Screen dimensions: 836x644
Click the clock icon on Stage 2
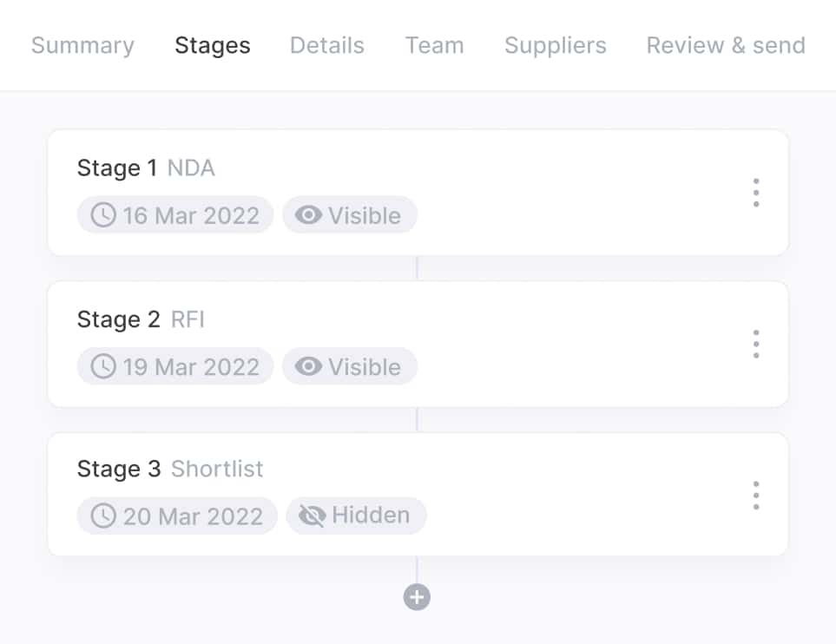102,366
